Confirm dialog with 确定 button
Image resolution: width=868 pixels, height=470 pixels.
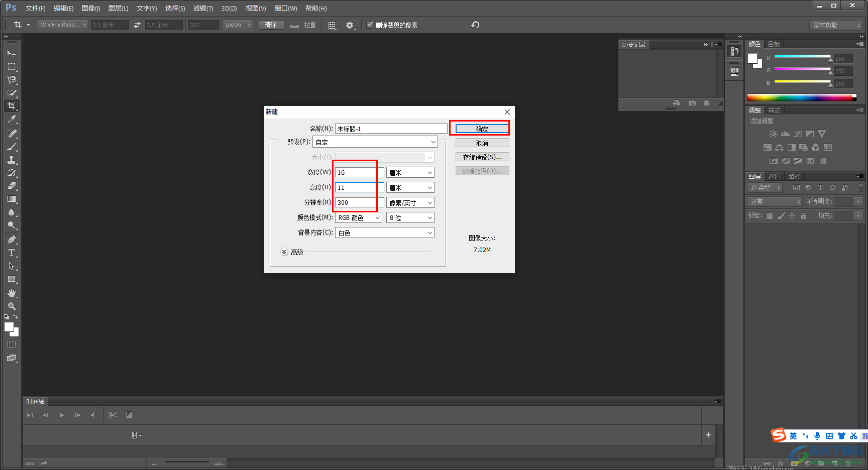[x=482, y=129]
